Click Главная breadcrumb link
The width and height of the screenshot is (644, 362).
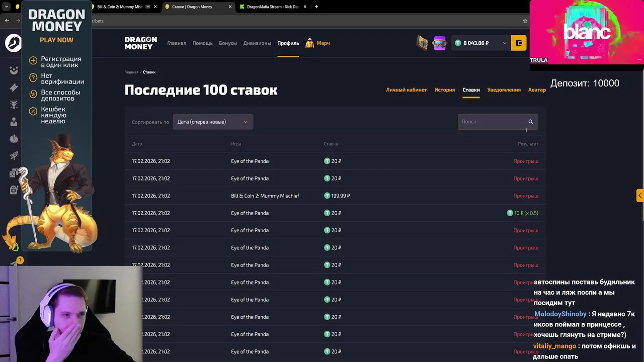tap(131, 72)
